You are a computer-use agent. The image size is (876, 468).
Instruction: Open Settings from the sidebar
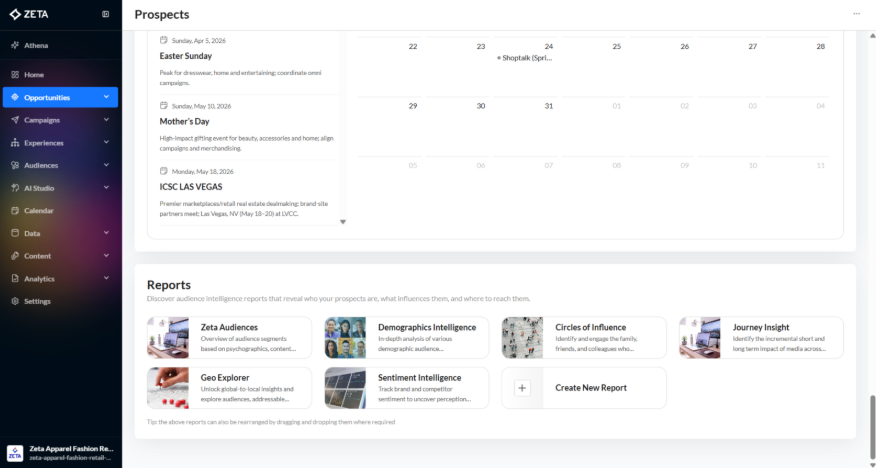pos(37,301)
